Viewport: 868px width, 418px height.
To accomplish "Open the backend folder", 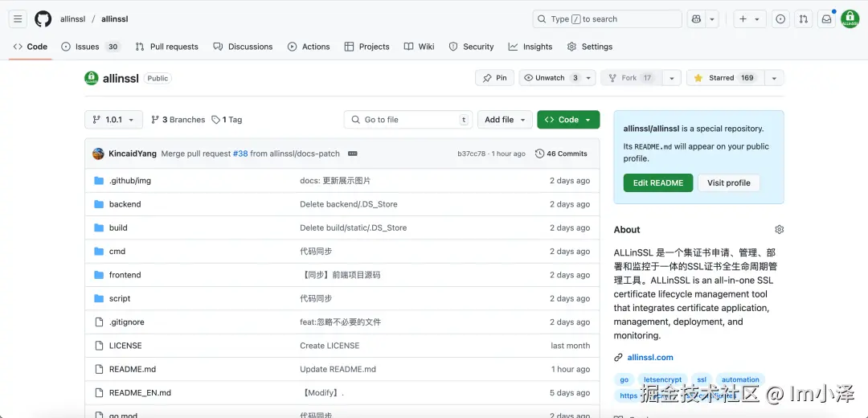I will pos(125,204).
